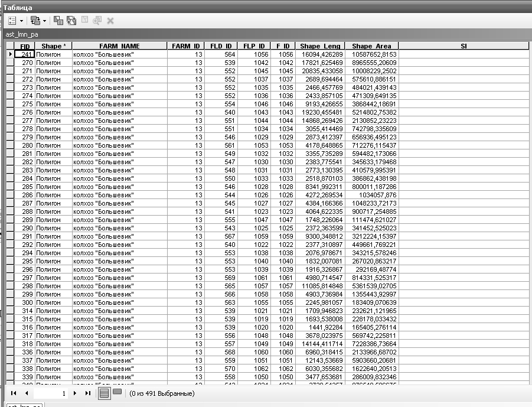The width and height of the screenshot is (532, 407).
Task: Click the FLD_ID column header
Action: pos(221,46)
